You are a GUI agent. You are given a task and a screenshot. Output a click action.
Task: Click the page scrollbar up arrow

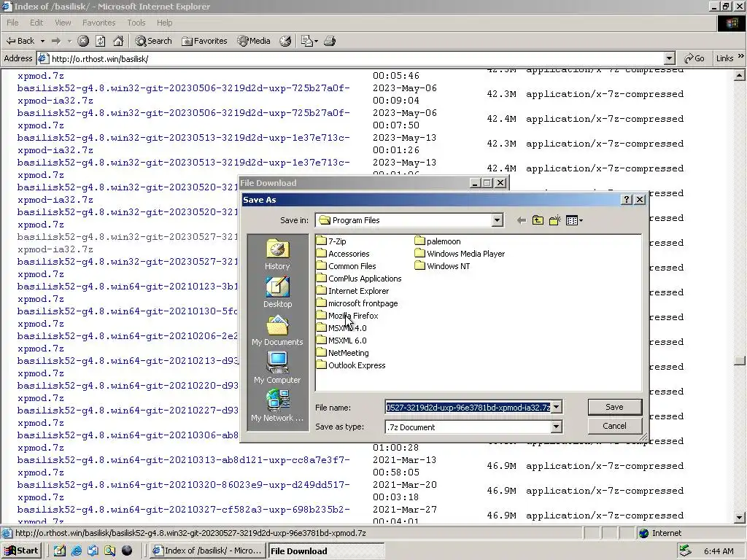pyautogui.click(x=740, y=75)
